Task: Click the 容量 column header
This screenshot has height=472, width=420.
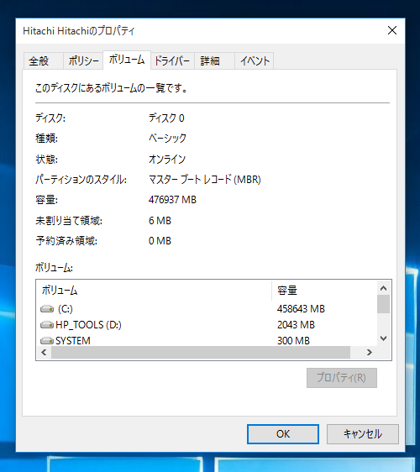Action: point(324,291)
